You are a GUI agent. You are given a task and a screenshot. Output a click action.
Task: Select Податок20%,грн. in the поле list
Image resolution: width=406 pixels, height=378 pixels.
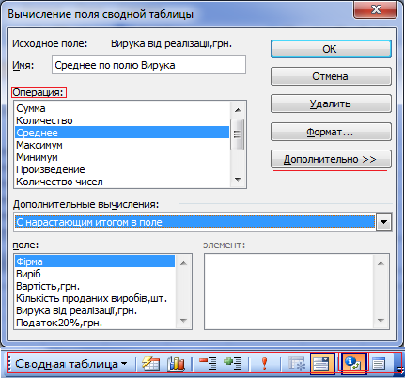click(95, 322)
